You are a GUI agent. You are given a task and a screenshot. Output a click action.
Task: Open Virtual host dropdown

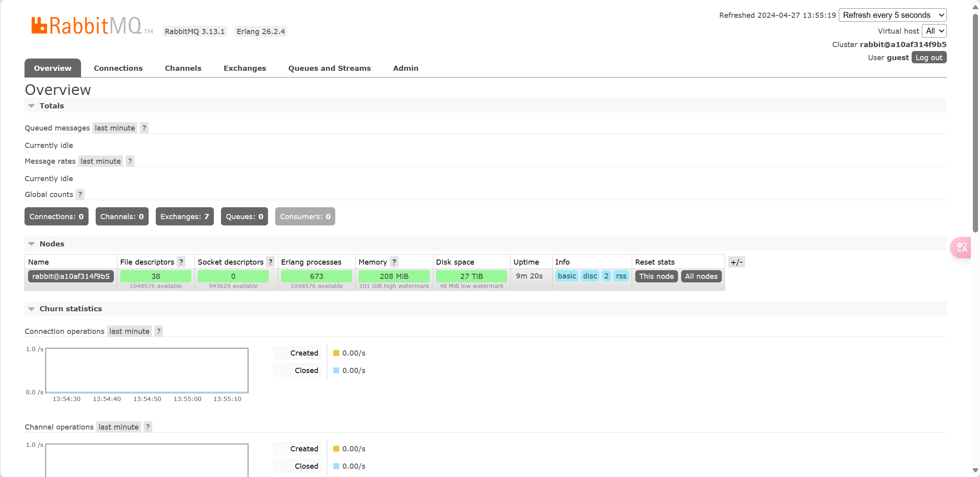click(934, 31)
